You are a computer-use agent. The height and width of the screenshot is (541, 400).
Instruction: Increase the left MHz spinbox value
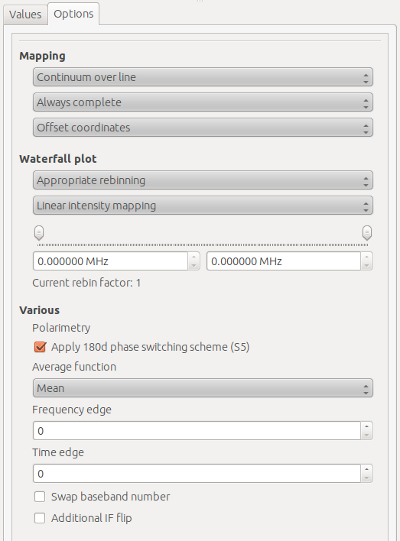pos(194,257)
